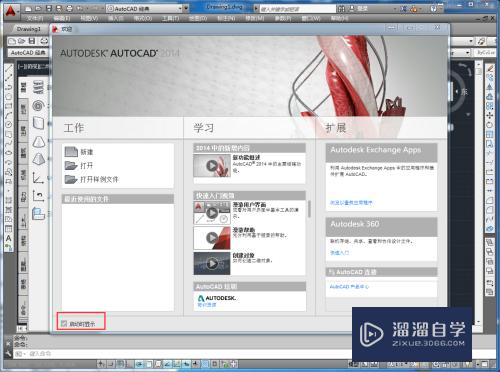This screenshot has width=500, height=372.
Task: Select the Move tool in Modify toolbar
Action: click(490, 115)
